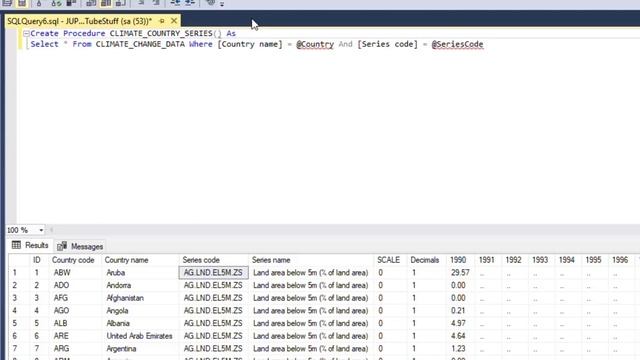The width and height of the screenshot is (640, 360).
Task: Select the ADO country code cell
Action: [76, 285]
